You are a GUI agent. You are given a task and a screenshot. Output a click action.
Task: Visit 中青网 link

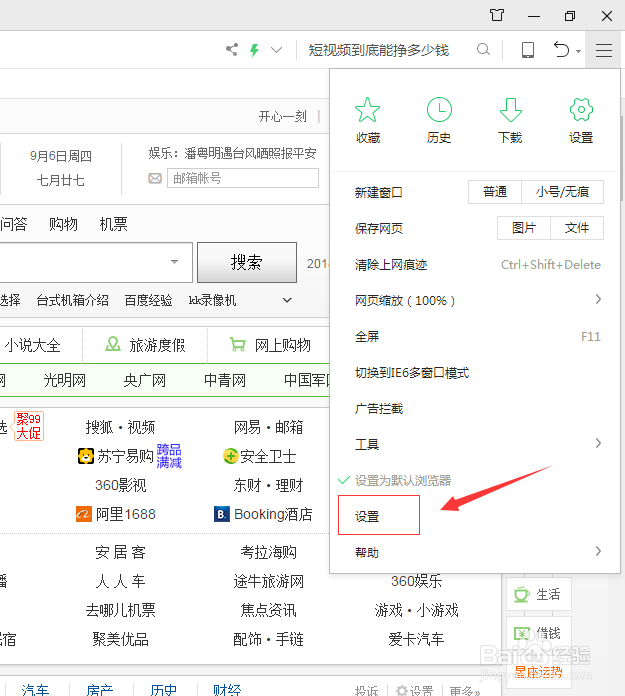(x=225, y=380)
